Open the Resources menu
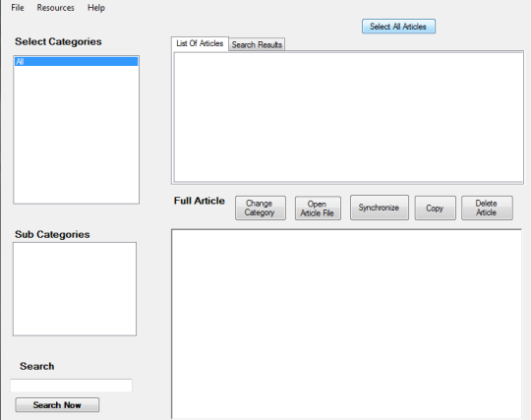 [55, 8]
